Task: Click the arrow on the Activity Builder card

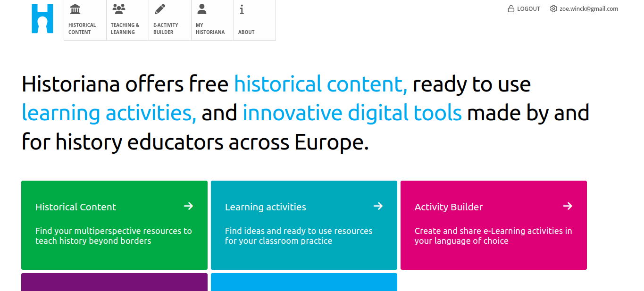Action: tap(568, 206)
